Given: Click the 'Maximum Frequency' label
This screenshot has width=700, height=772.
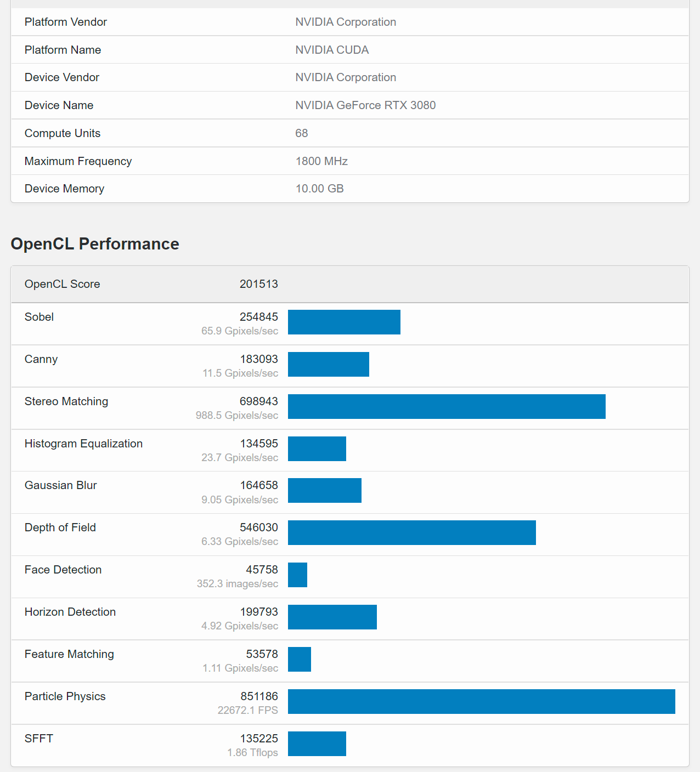Looking at the screenshot, I should [78, 161].
